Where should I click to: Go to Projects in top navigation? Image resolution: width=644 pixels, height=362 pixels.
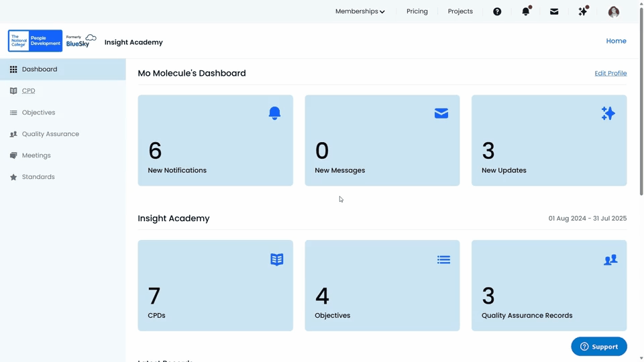[x=460, y=11]
